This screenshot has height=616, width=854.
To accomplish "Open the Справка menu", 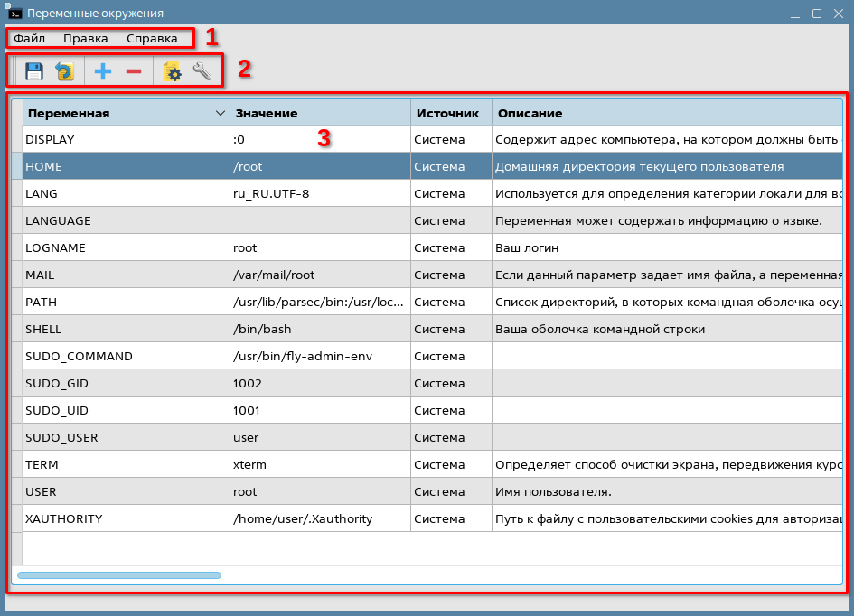I will coord(152,39).
